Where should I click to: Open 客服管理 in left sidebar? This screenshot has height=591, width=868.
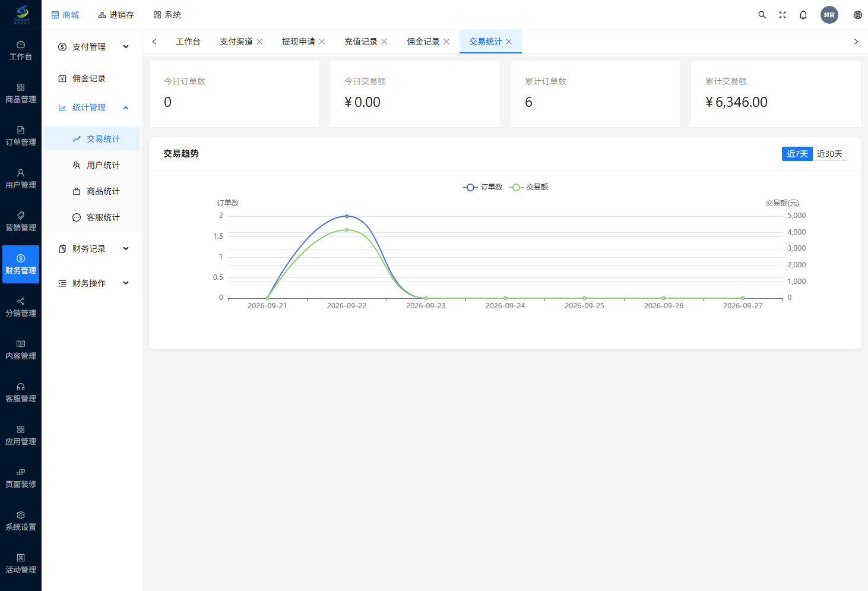tap(21, 393)
